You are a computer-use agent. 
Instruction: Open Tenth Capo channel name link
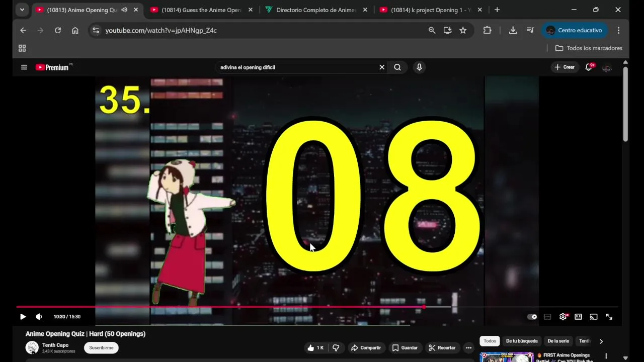(x=55, y=345)
